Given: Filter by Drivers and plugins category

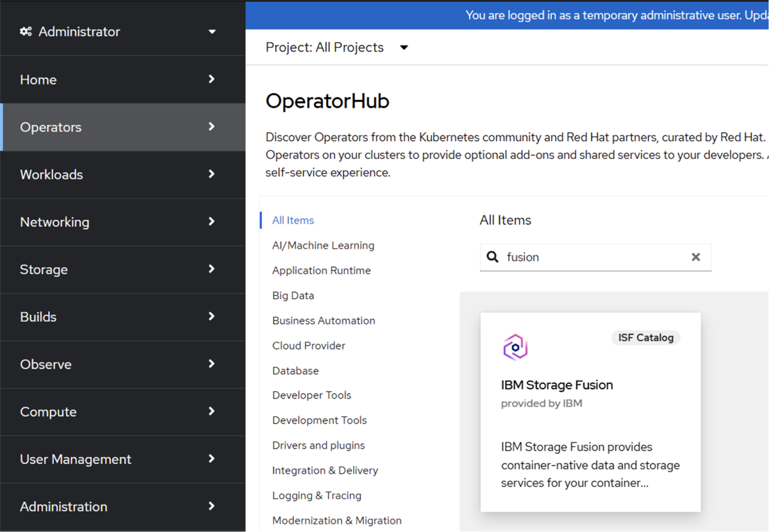Looking at the screenshot, I should [318, 445].
